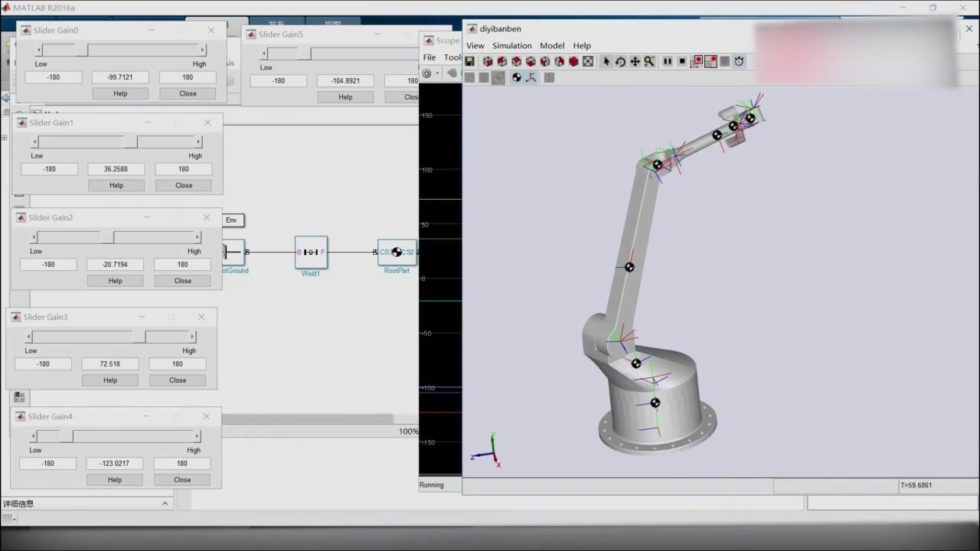The image size is (980, 551).
Task: Expand the scope settings dropdown arrow
Action: pos(437,73)
